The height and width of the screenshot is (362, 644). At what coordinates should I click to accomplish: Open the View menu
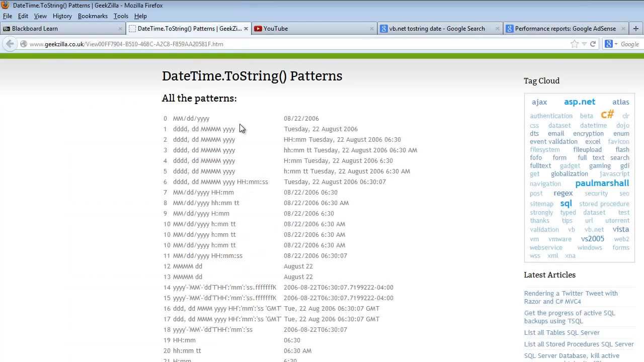pos(40,16)
